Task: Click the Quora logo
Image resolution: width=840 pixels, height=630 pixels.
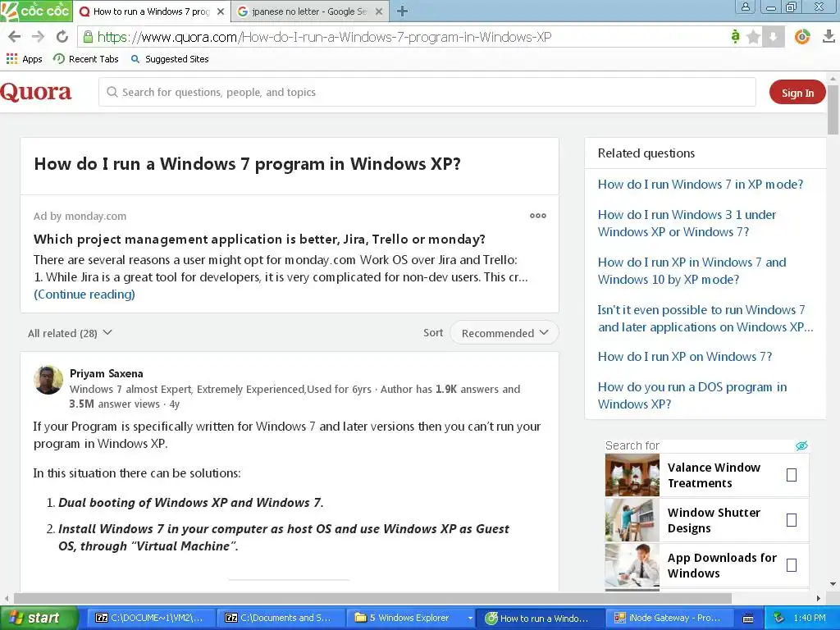Action: 36,92
